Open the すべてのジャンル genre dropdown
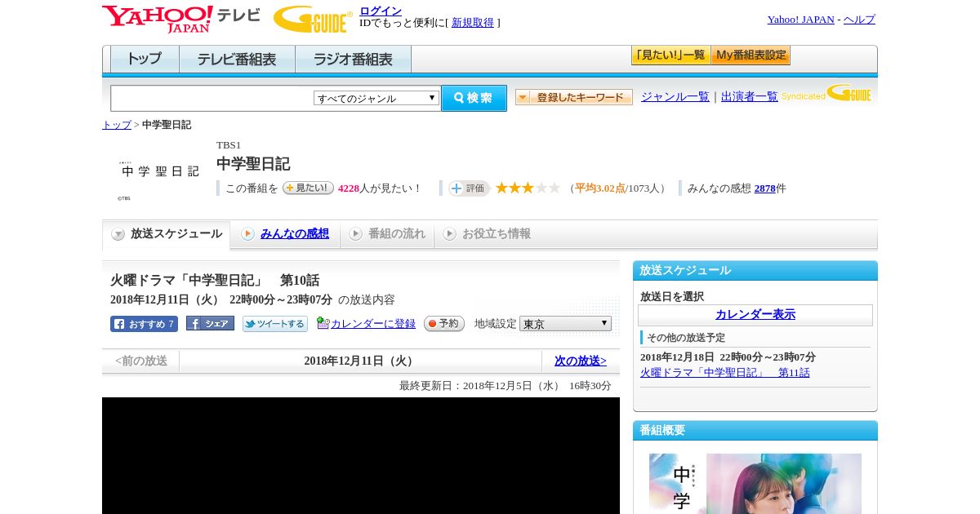980x514 pixels. point(376,98)
